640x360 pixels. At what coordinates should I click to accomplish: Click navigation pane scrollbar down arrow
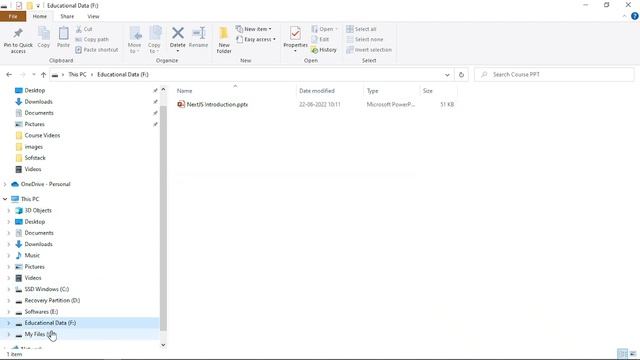point(163,345)
